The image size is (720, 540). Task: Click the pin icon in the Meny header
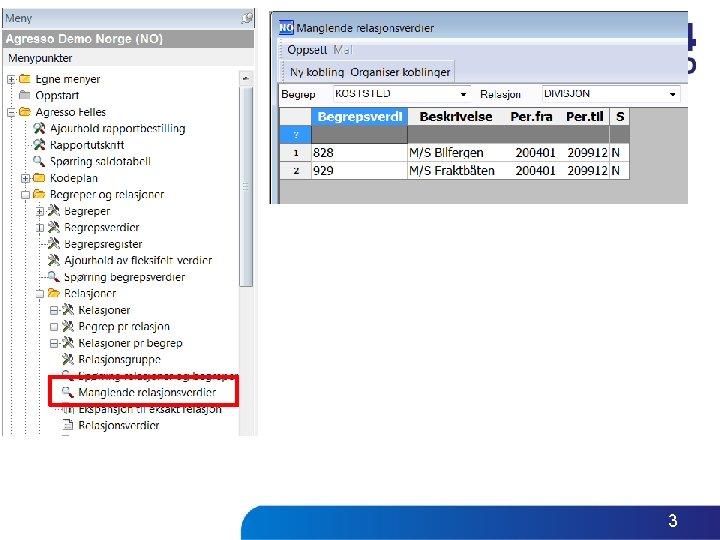point(247,18)
